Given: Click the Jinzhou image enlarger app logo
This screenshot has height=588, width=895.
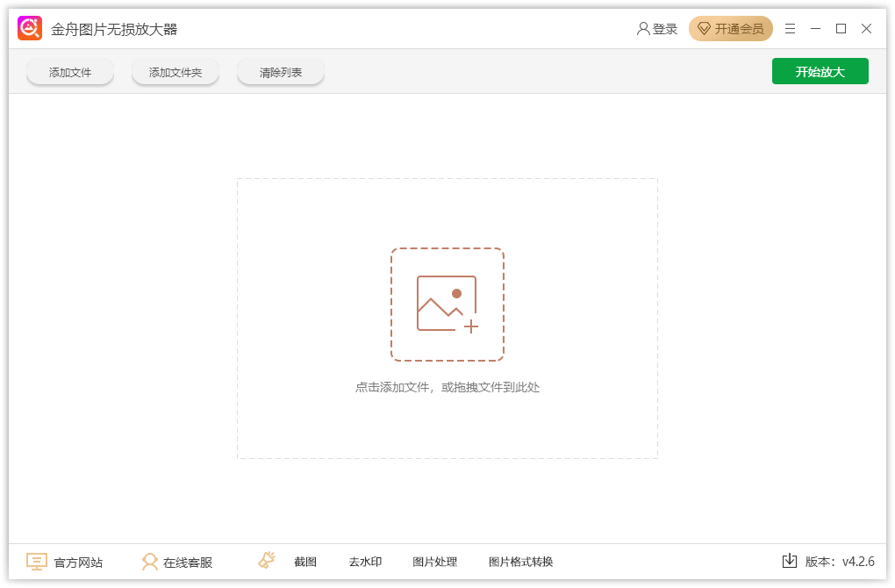Looking at the screenshot, I should click(30, 29).
